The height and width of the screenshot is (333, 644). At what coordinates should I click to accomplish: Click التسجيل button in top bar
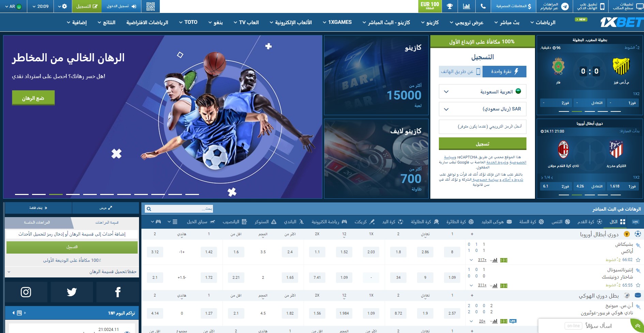[87, 6]
